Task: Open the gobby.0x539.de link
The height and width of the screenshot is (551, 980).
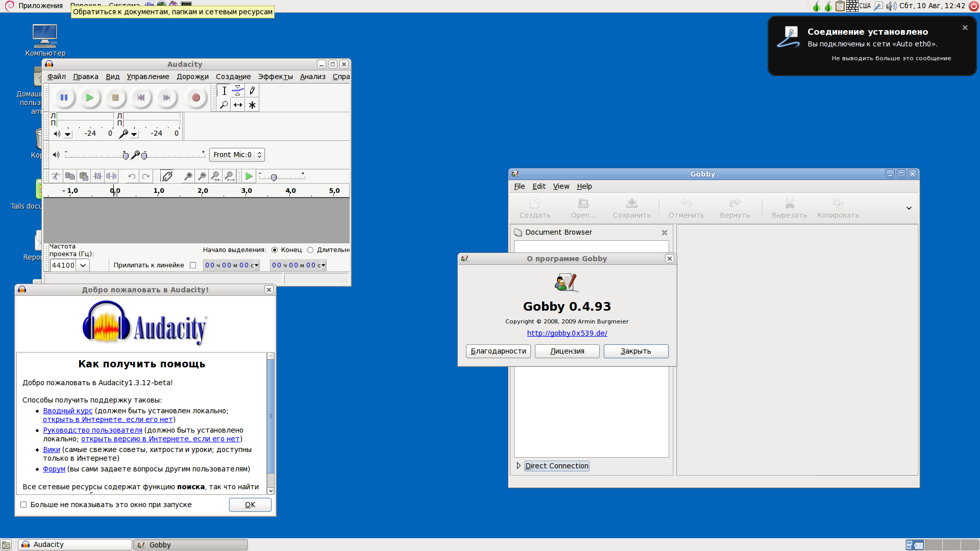Action: [567, 333]
